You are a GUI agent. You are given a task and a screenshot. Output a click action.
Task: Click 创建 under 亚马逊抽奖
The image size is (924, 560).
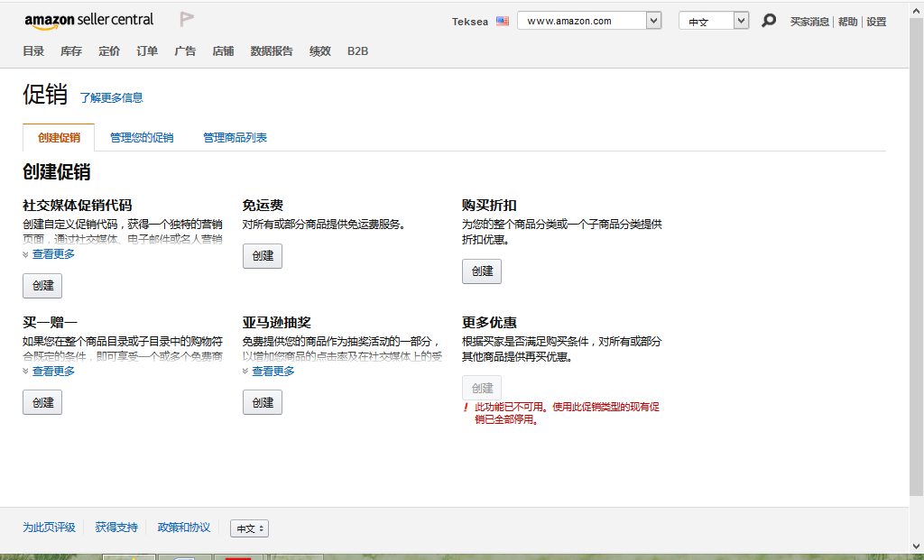click(263, 403)
